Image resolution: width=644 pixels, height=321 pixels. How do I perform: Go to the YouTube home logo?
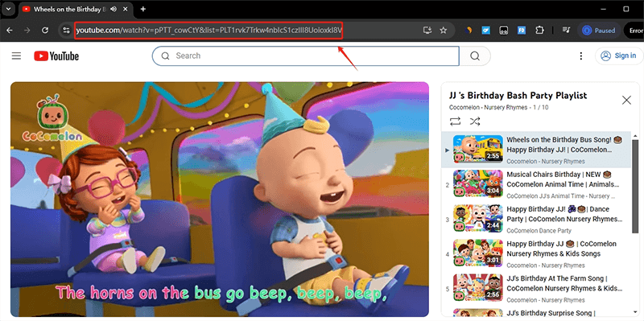pos(56,56)
